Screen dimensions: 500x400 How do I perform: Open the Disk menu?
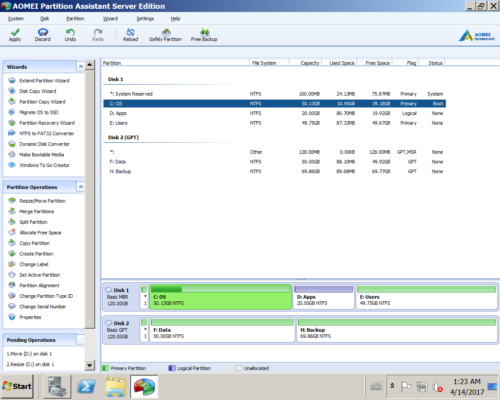45,19
